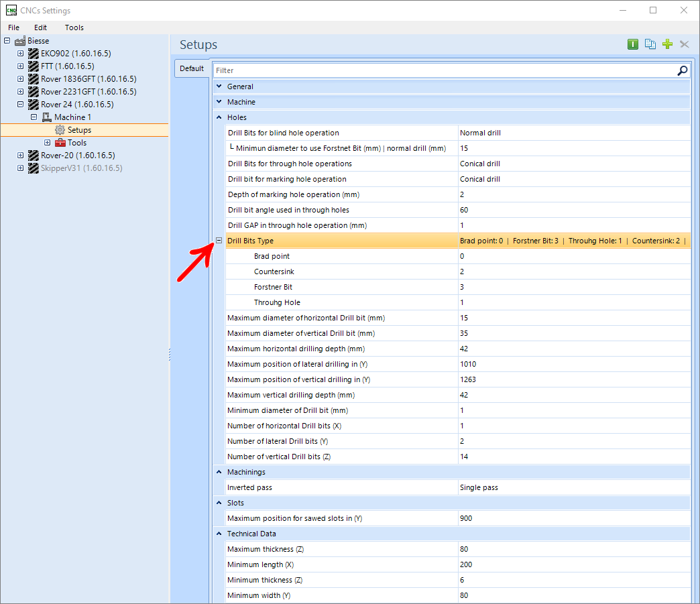Click the Minimum thickness (Z) label

tap(265, 580)
